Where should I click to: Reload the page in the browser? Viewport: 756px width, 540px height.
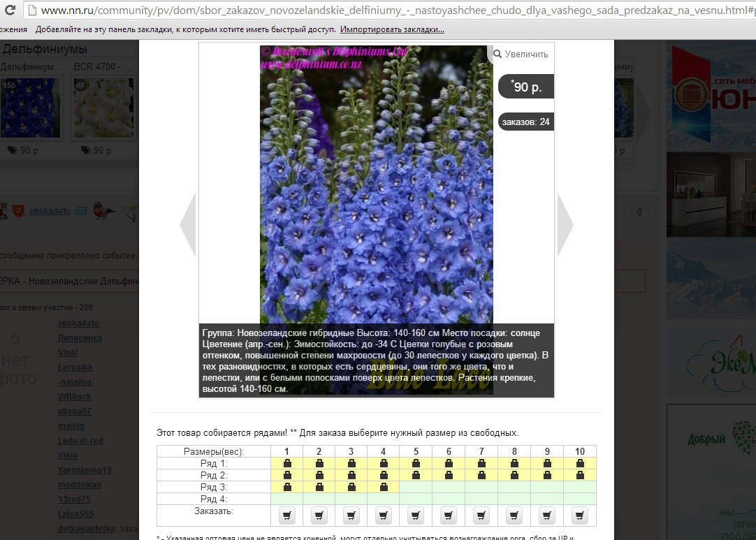coord(10,10)
